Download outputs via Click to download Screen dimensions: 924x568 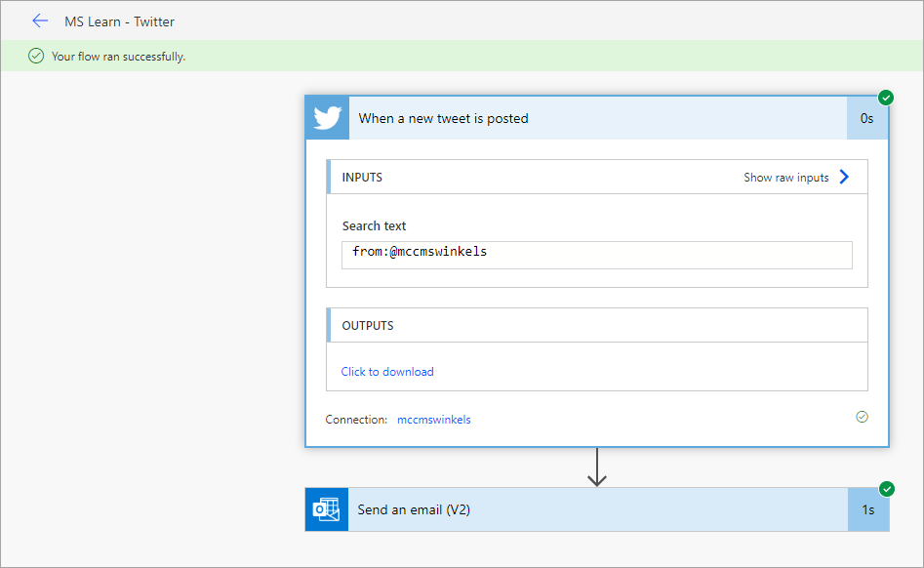point(387,372)
